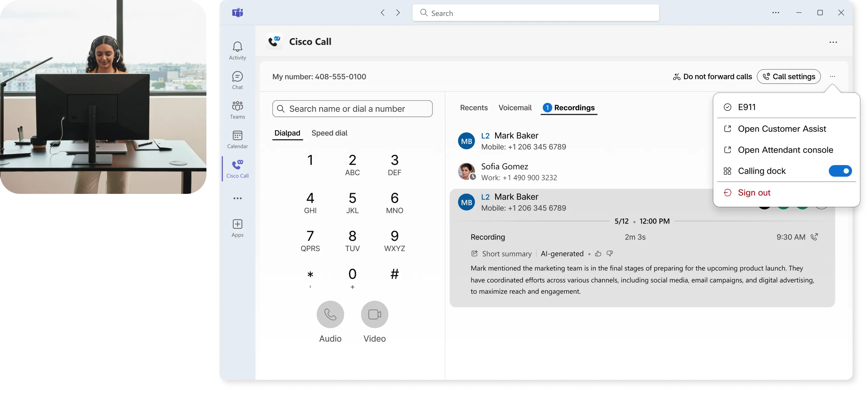Dial 9 WXYZ on the dialpad

[x=394, y=241]
